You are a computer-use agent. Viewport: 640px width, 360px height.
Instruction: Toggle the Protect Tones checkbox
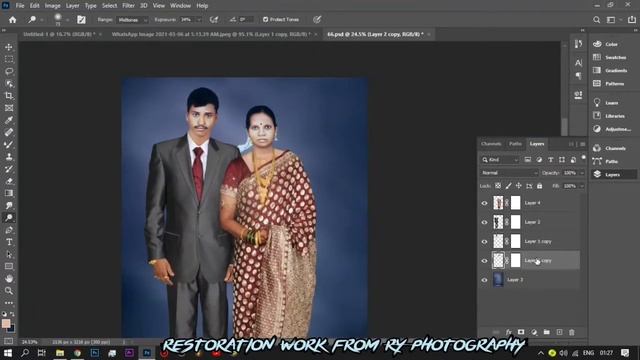[265, 20]
